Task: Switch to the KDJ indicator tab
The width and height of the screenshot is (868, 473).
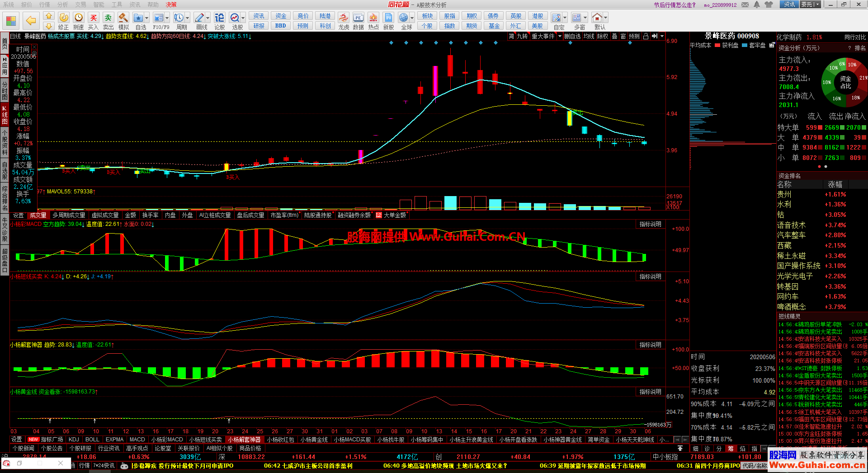Action: pyautogui.click(x=74, y=439)
